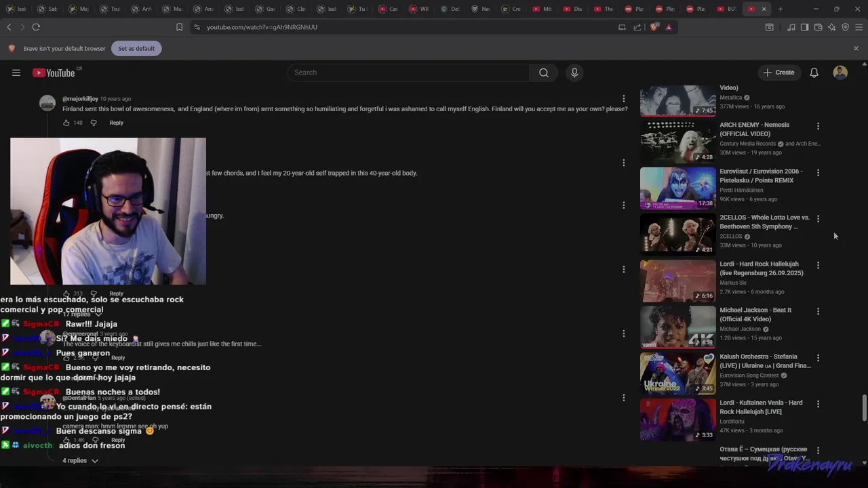Open options for Kalush Orchestra Stefania
This screenshot has height=488, width=868.
coord(818,358)
